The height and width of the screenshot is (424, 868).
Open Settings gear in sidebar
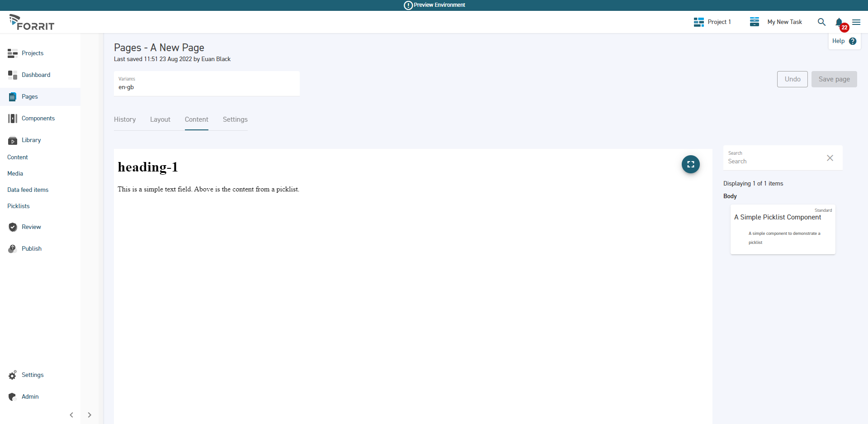13,375
